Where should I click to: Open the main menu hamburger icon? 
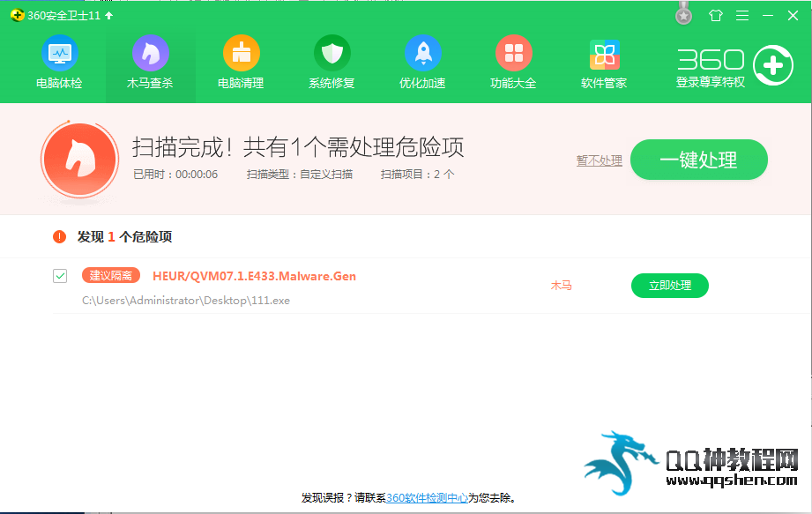[742, 16]
